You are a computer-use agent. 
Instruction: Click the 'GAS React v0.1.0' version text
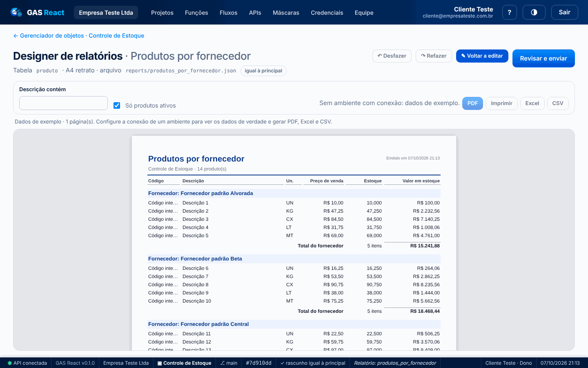pos(75,363)
